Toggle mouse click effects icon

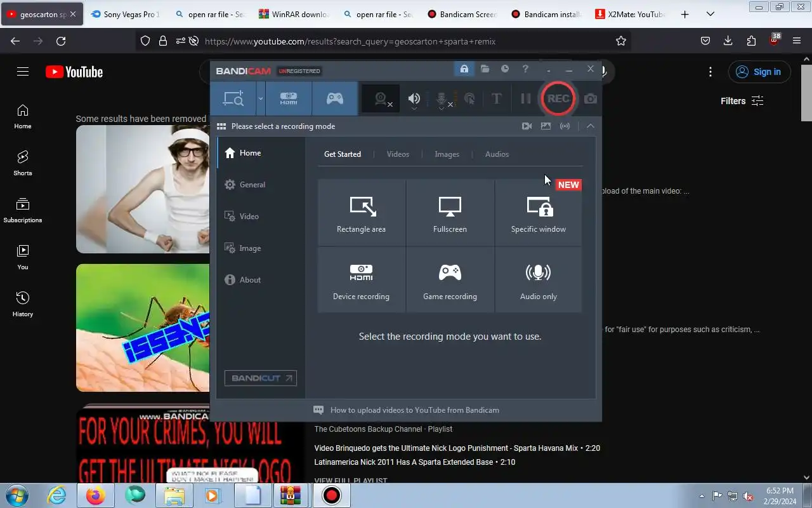[x=469, y=98]
